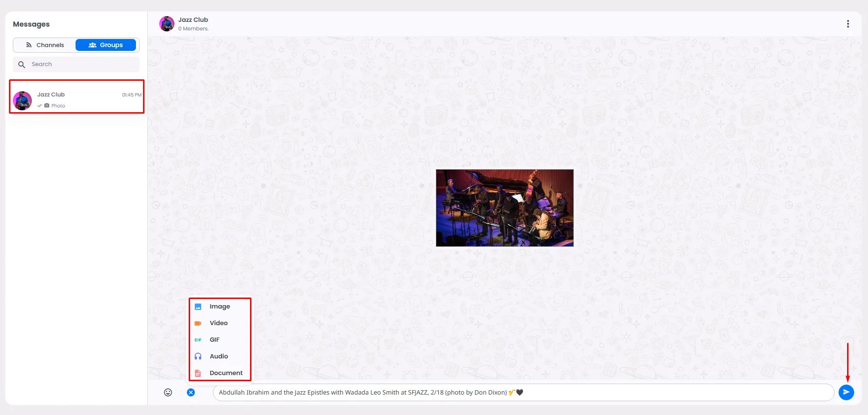This screenshot has height=415, width=868.
Task: Open the emoji picker smiley icon
Action: (x=168, y=392)
